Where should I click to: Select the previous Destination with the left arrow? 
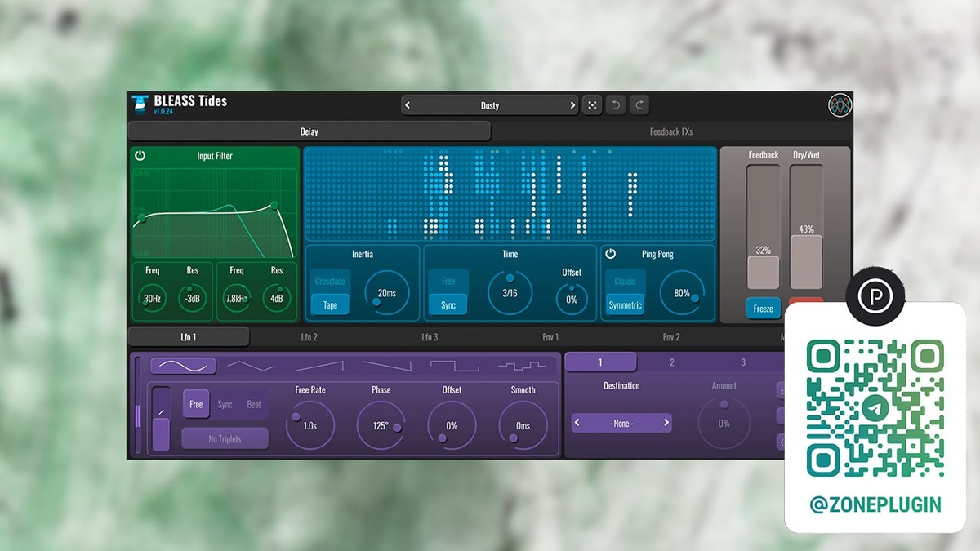(578, 423)
